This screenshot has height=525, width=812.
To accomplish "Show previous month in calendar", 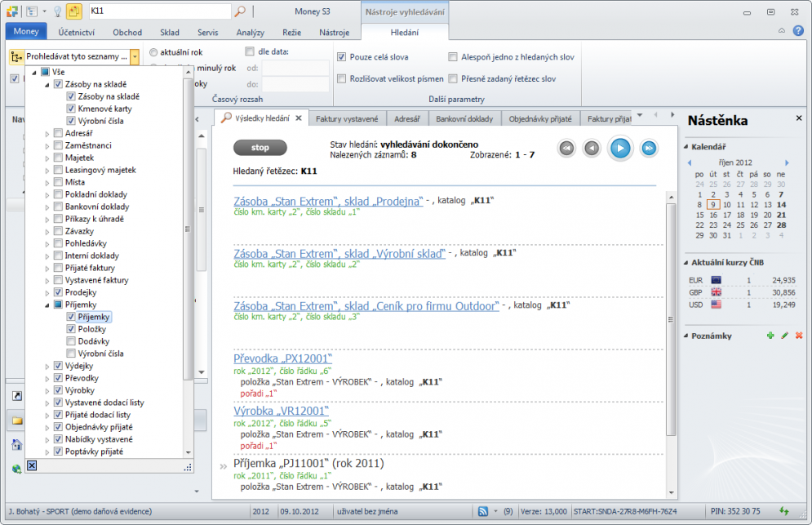I will (690, 162).
